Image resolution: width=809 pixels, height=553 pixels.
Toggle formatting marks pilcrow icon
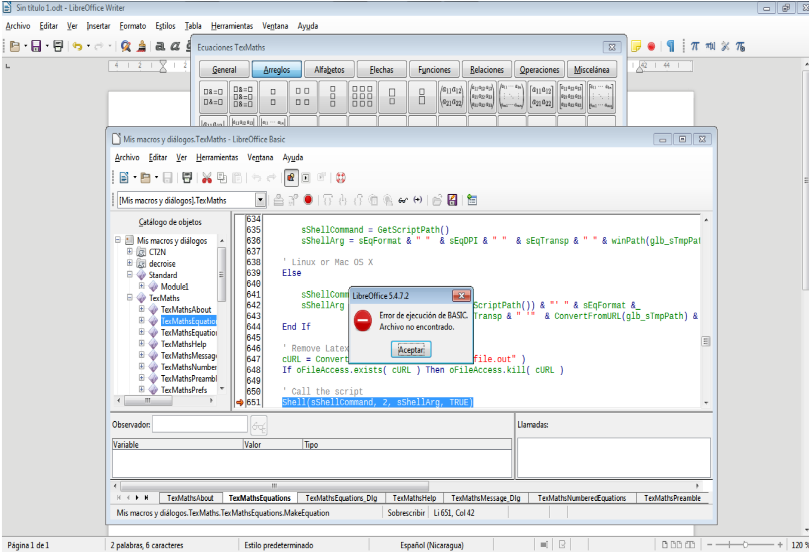672,46
